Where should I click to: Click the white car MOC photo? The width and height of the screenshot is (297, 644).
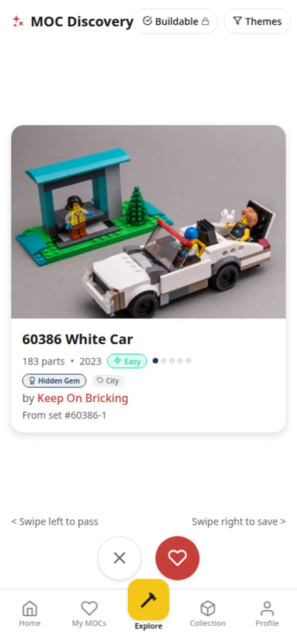(x=148, y=221)
